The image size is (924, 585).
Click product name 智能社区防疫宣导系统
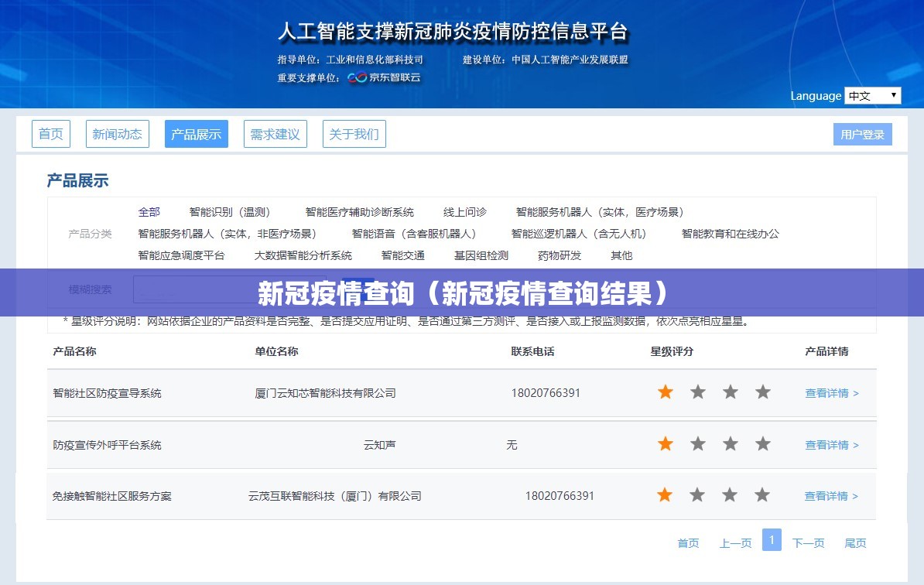click(x=108, y=393)
